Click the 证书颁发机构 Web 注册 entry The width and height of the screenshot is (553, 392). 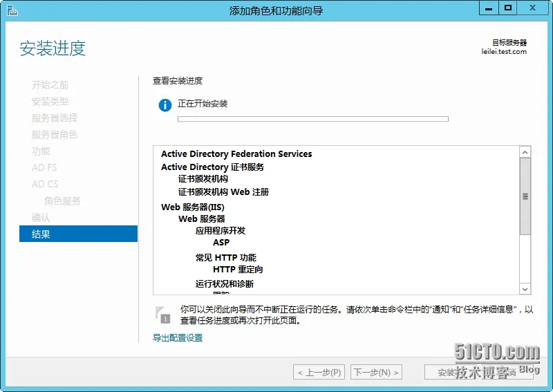(x=223, y=192)
